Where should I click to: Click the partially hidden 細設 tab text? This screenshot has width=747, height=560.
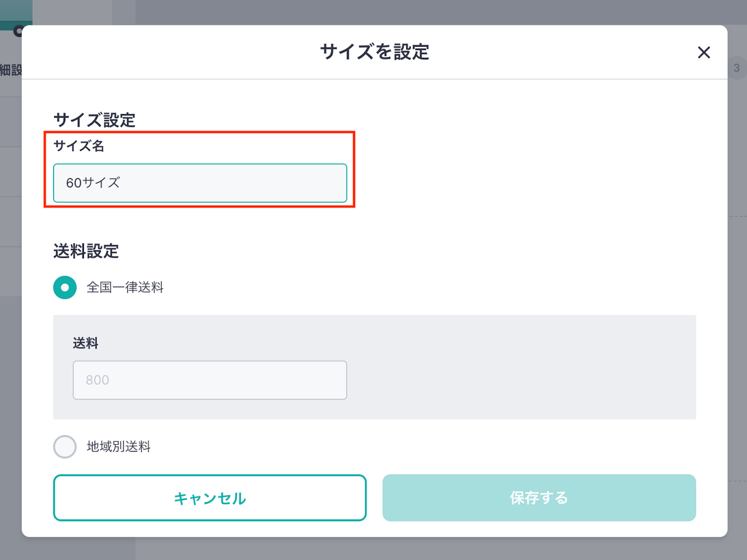coord(11,71)
